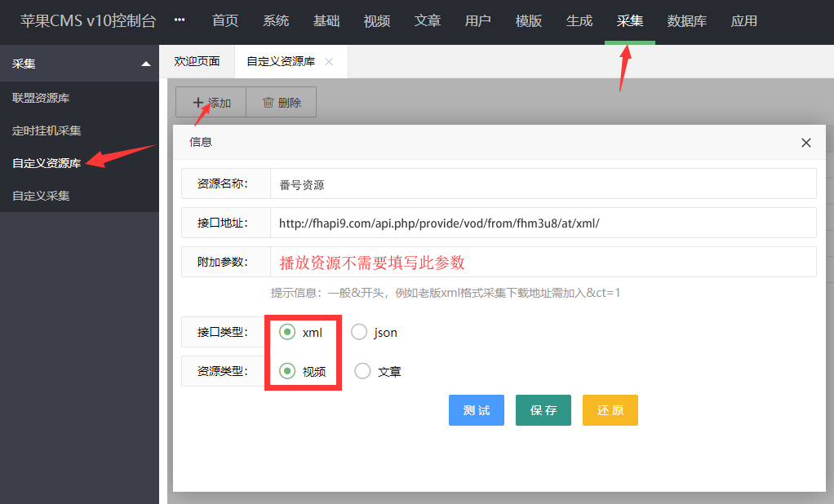Viewport: 834px width, 504px height.
Task: Open the 数据库 top navigation menu
Action: pos(686,21)
